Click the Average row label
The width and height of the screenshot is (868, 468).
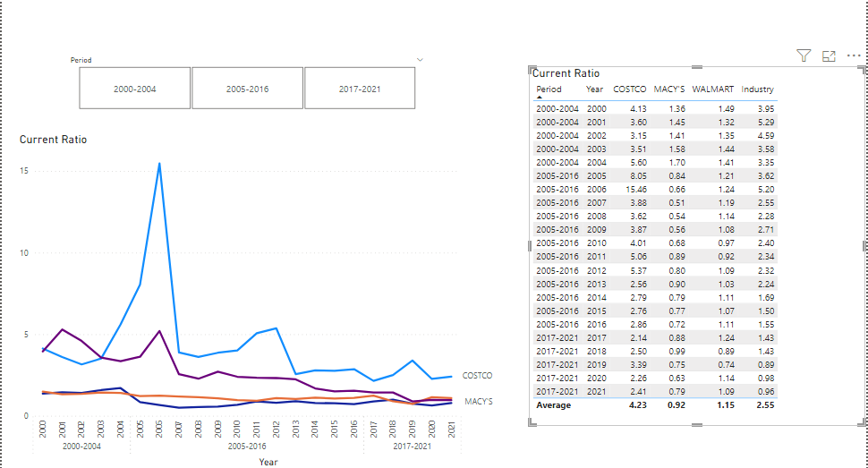[x=554, y=405]
